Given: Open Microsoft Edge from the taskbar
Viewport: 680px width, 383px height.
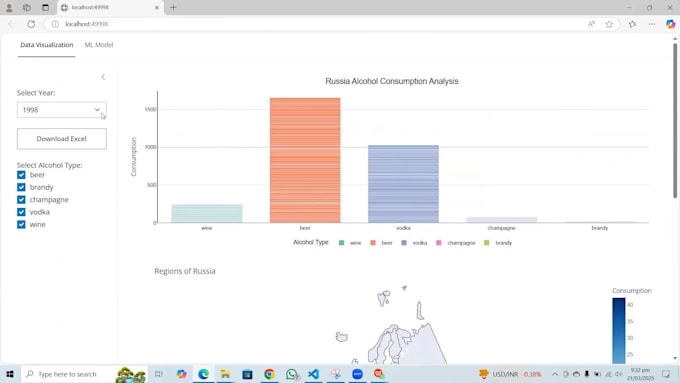Looking at the screenshot, I should pos(203,374).
